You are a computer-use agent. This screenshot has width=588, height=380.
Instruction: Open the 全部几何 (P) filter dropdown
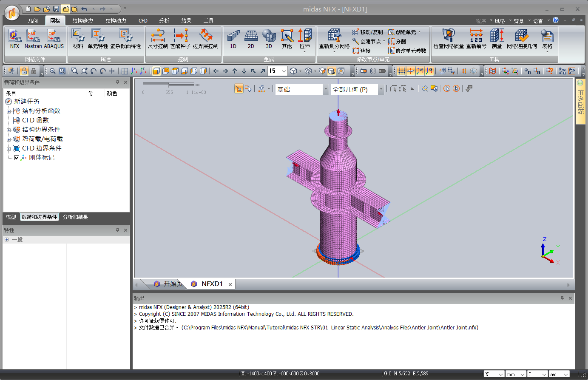pyautogui.click(x=381, y=89)
